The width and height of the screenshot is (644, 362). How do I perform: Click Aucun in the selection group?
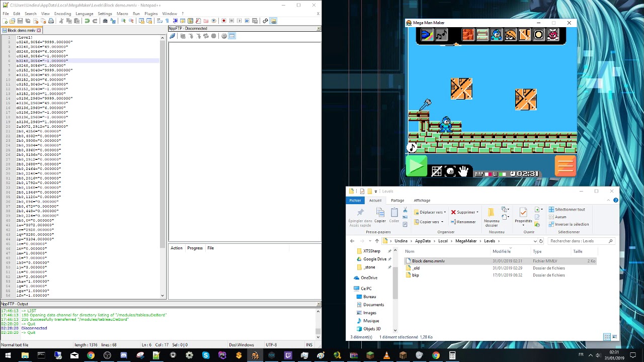point(557,217)
